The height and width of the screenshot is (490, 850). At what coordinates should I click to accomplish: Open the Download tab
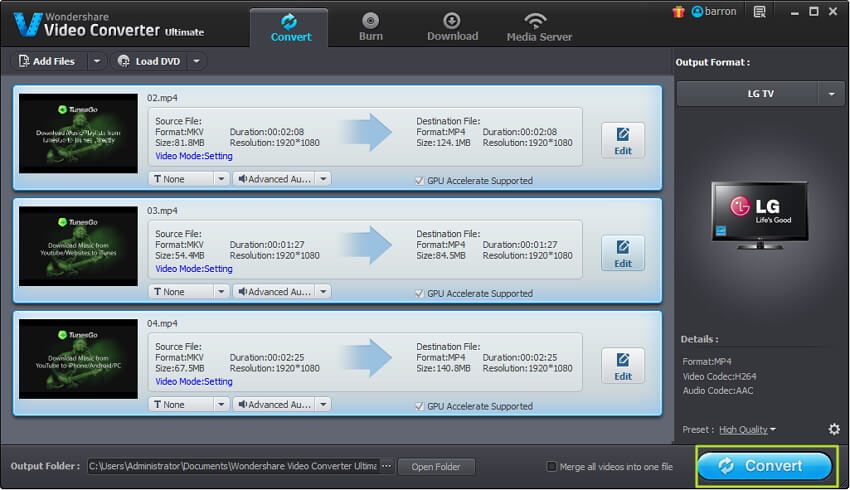452,28
